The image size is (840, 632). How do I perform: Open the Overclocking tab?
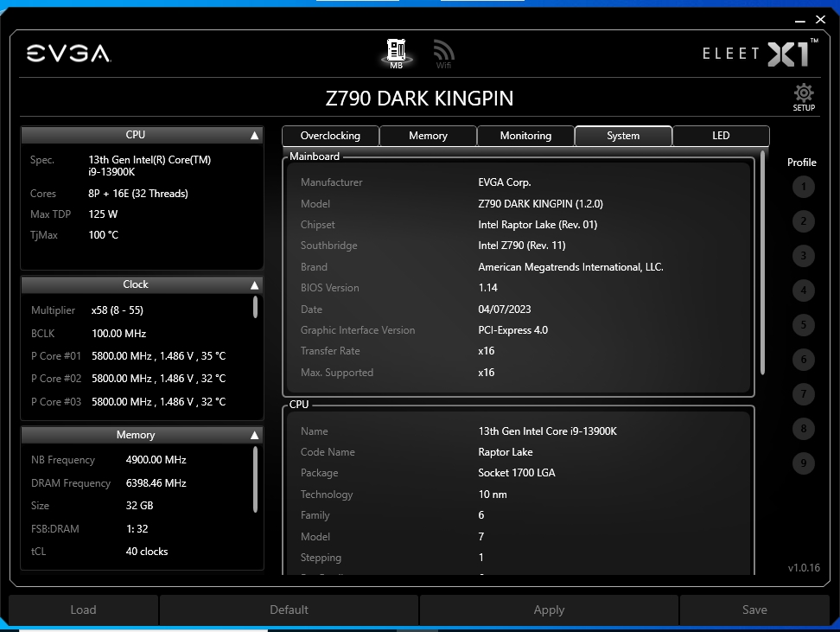(330, 136)
